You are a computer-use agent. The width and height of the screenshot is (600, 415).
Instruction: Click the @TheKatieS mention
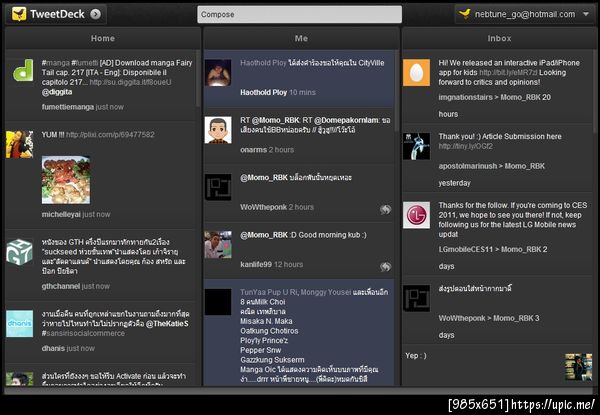[x=167, y=324]
